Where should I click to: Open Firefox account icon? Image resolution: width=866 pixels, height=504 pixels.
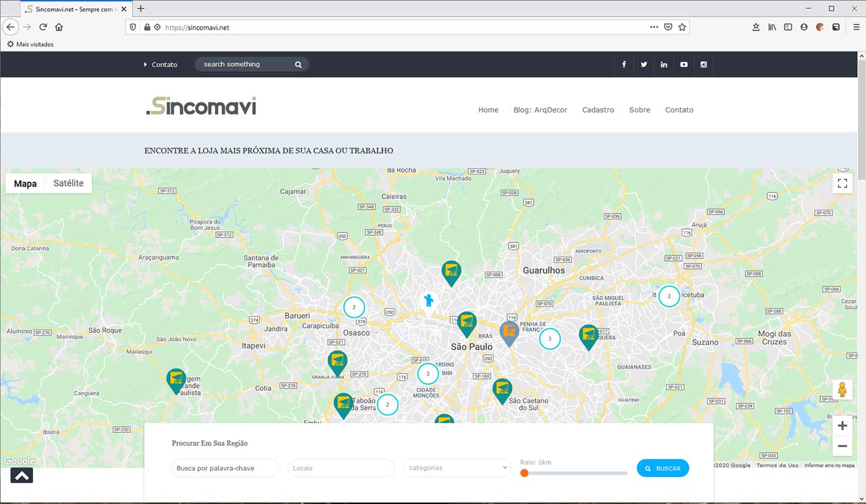coord(804,27)
